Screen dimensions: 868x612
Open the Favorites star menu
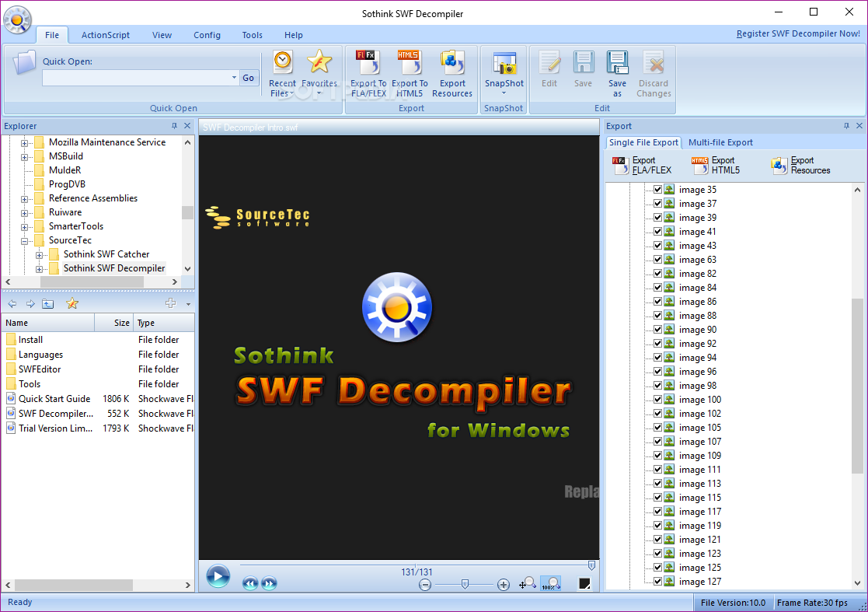319,74
